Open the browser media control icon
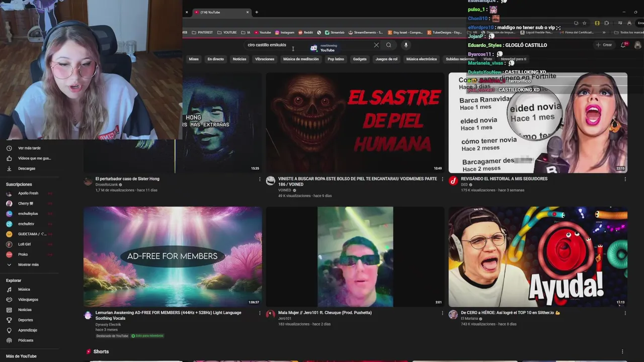The width and height of the screenshot is (644, 362). click(620, 23)
